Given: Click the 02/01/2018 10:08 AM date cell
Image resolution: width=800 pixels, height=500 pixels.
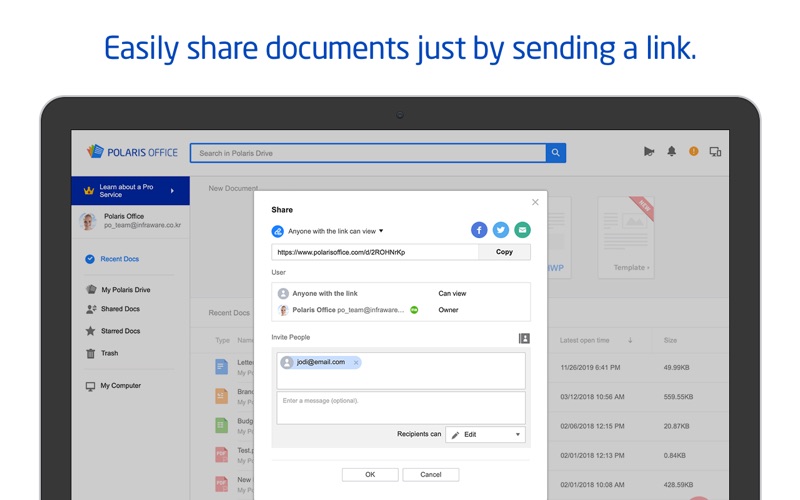Looking at the screenshot, I should [x=592, y=485].
